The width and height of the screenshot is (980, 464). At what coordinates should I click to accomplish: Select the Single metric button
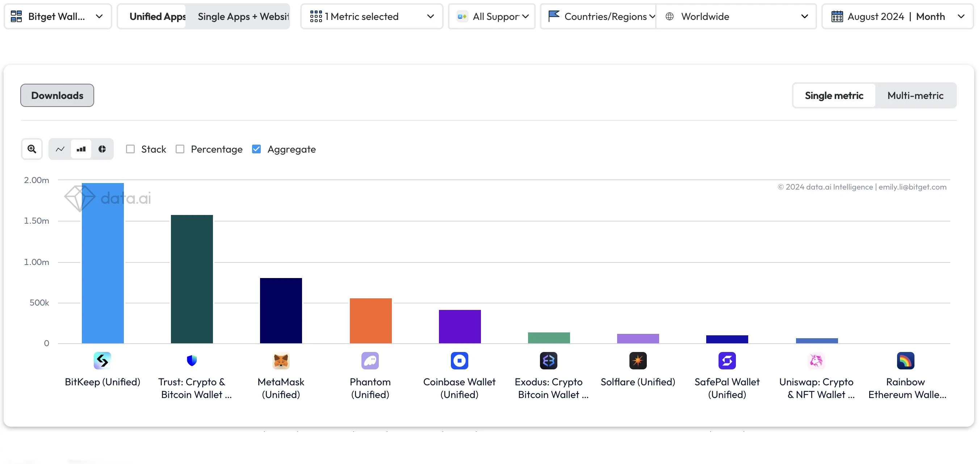tap(834, 95)
